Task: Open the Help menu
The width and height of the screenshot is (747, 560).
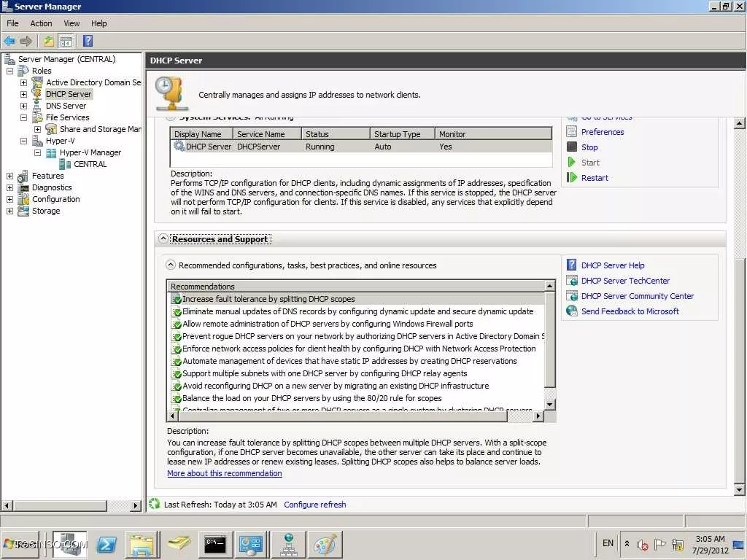Action: point(99,23)
